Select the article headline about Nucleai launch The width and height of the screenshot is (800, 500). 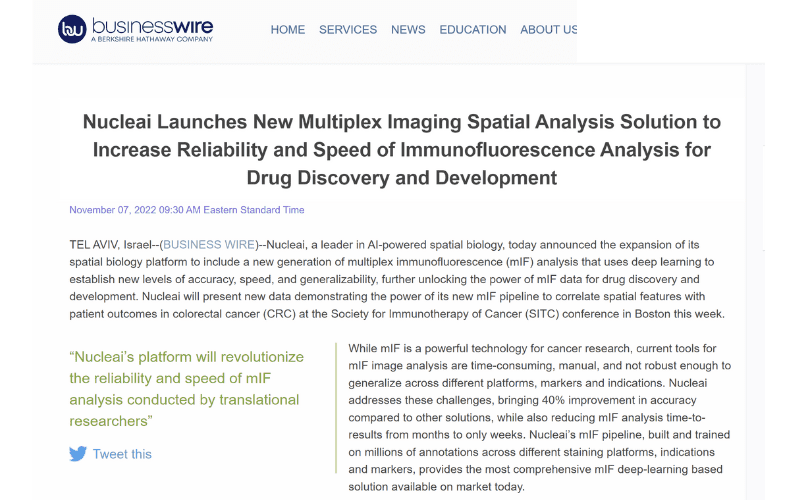pos(402,150)
